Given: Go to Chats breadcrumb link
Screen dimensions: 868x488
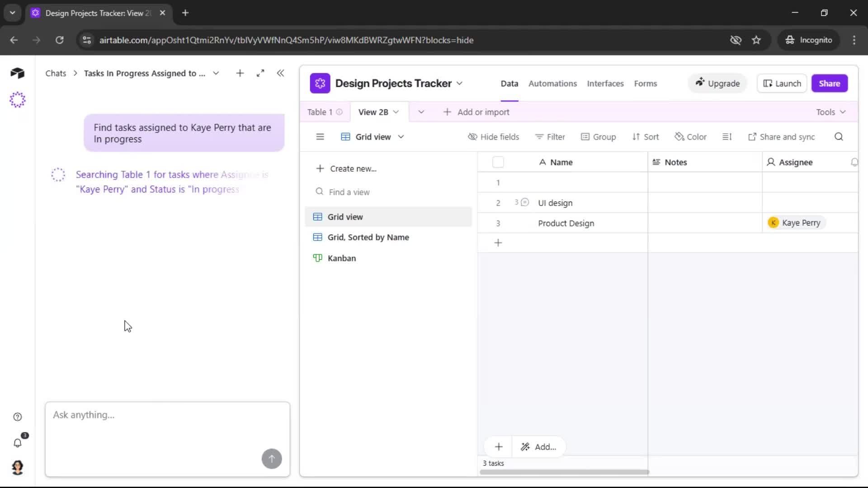Looking at the screenshot, I should tap(56, 73).
